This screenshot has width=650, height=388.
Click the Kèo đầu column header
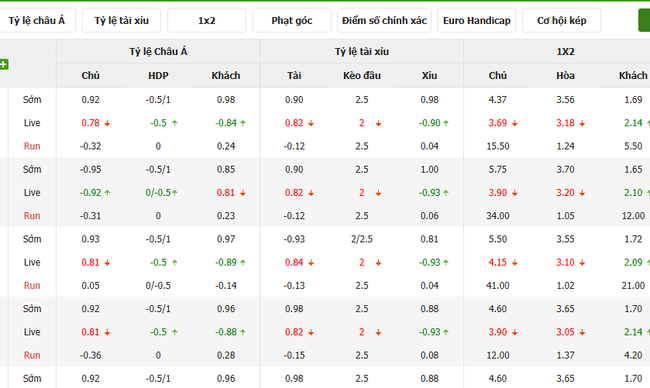(x=362, y=75)
